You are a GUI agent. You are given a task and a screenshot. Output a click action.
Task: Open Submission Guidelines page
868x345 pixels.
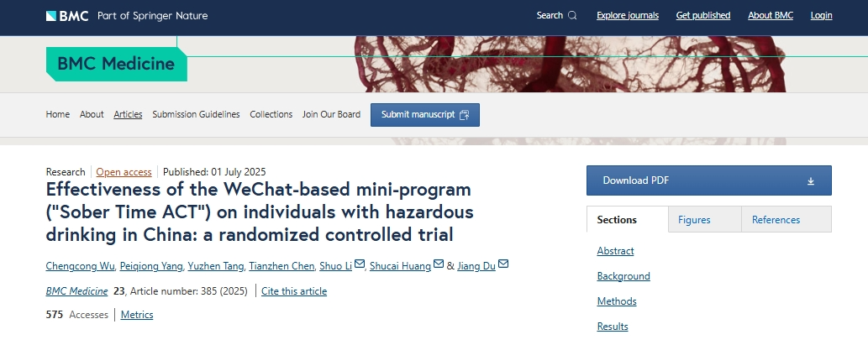click(196, 114)
